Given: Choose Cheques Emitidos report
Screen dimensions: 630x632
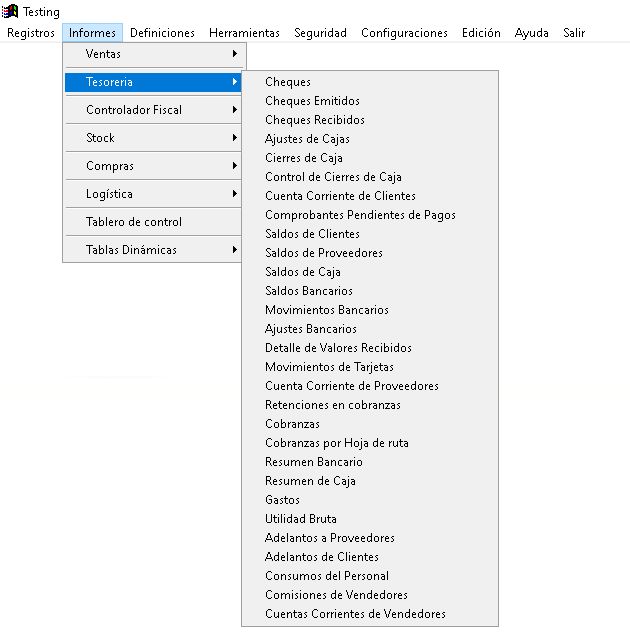Looking at the screenshot, I should (x=312, y=101).
